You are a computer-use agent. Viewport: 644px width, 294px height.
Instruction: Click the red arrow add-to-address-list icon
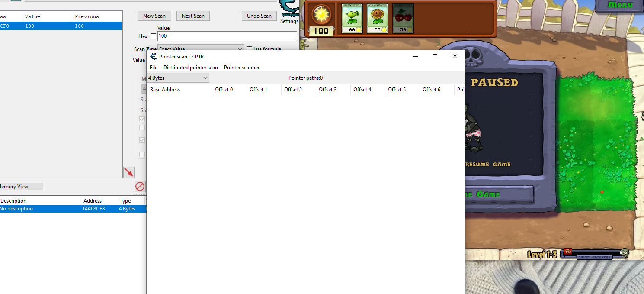[x=128, y=172]
